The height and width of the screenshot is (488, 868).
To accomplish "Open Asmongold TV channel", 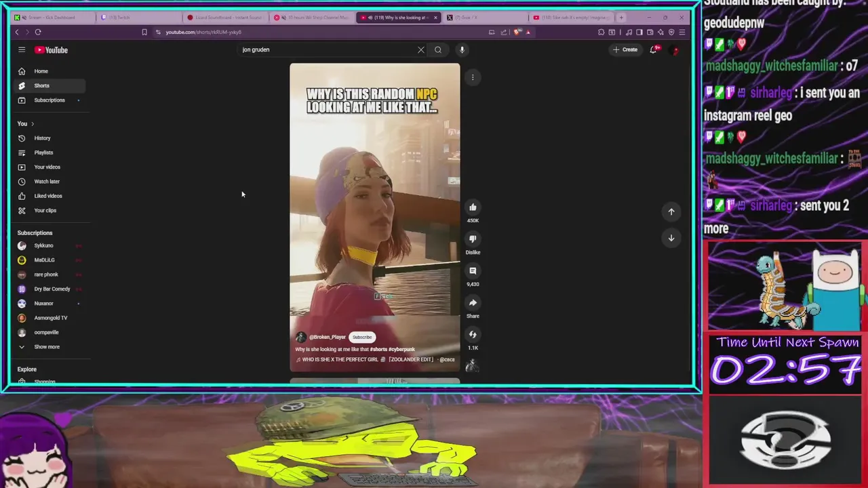I will point(49,318).
